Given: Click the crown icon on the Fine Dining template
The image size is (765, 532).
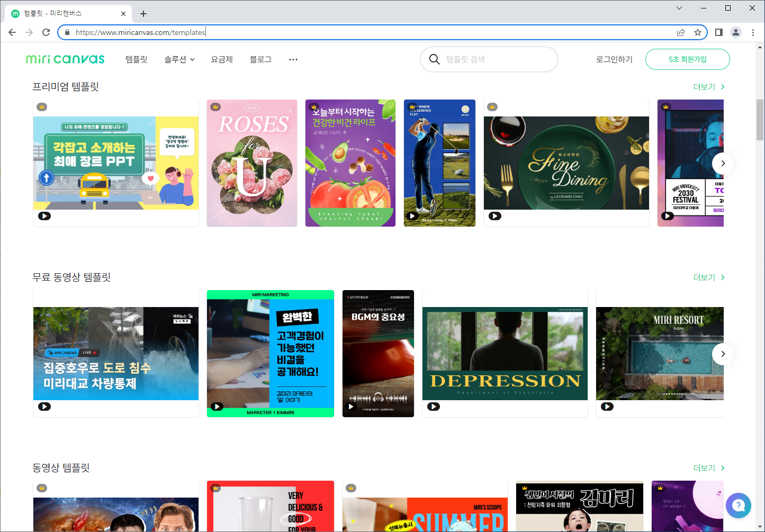Looking at the screenshot, I should pyautogui.click(x=492, y=107).
